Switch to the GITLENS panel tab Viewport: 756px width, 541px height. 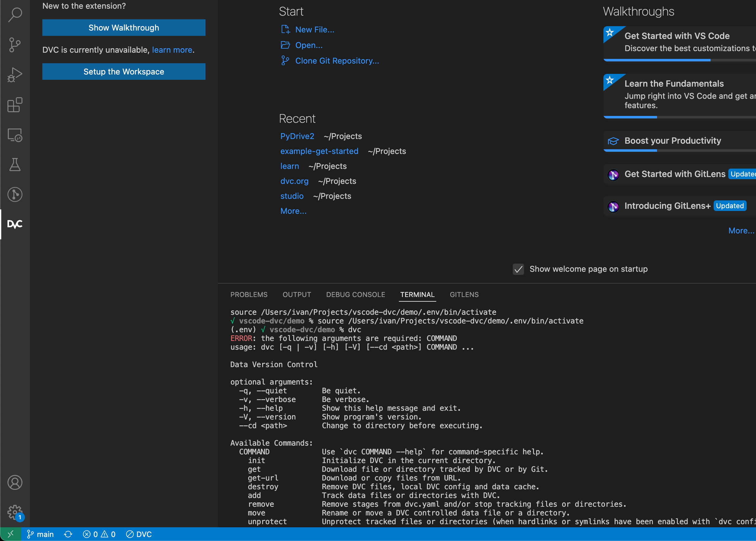464,294
